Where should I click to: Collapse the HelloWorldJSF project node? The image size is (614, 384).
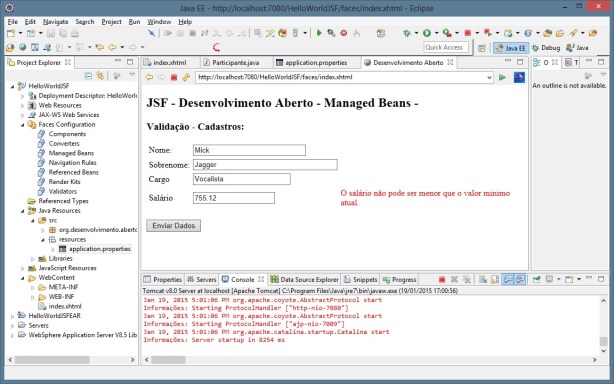point(13,86)
